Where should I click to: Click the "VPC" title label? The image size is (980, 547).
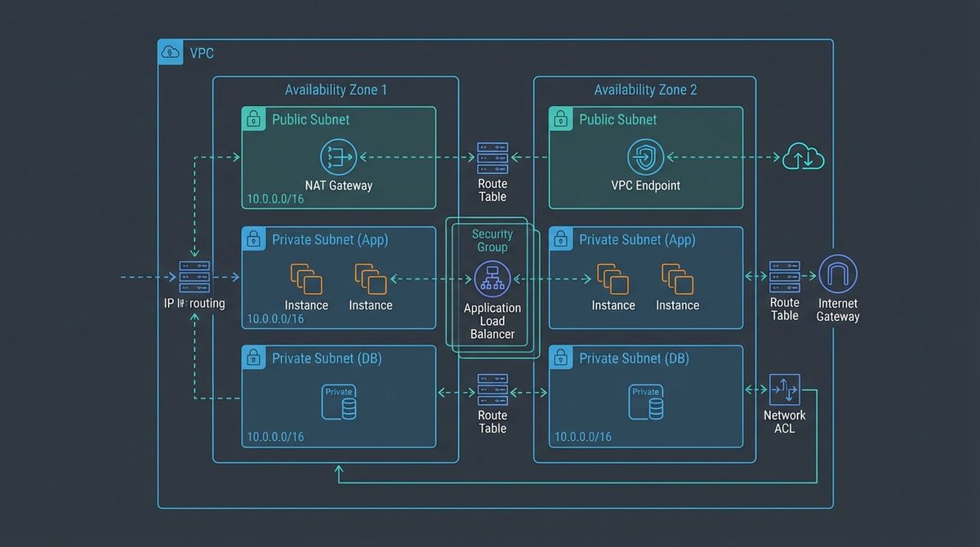click(203, 54)
